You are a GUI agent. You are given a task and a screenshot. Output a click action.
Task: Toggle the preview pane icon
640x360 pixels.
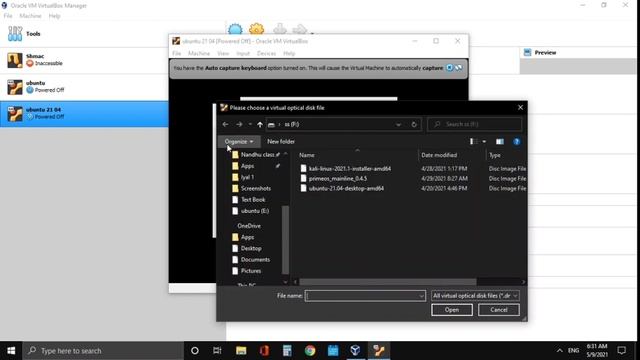tap(500, 142)
